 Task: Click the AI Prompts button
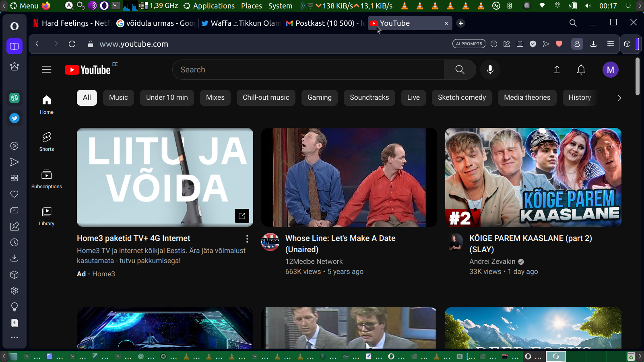469,44
